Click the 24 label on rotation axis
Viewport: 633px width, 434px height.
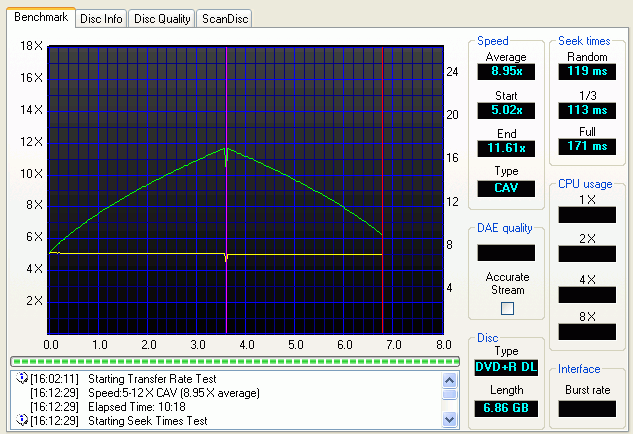(452, 72)
